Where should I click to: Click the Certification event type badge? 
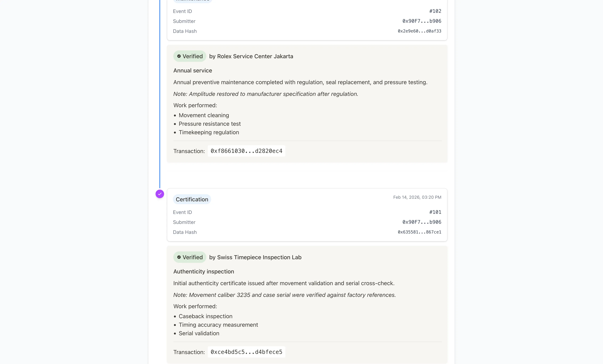coord(192,199)
